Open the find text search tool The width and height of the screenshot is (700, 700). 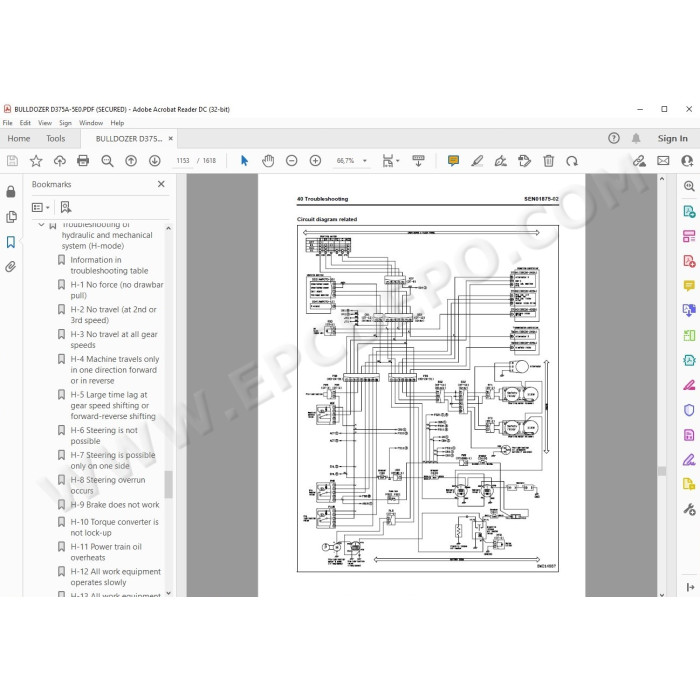[107, 161]
